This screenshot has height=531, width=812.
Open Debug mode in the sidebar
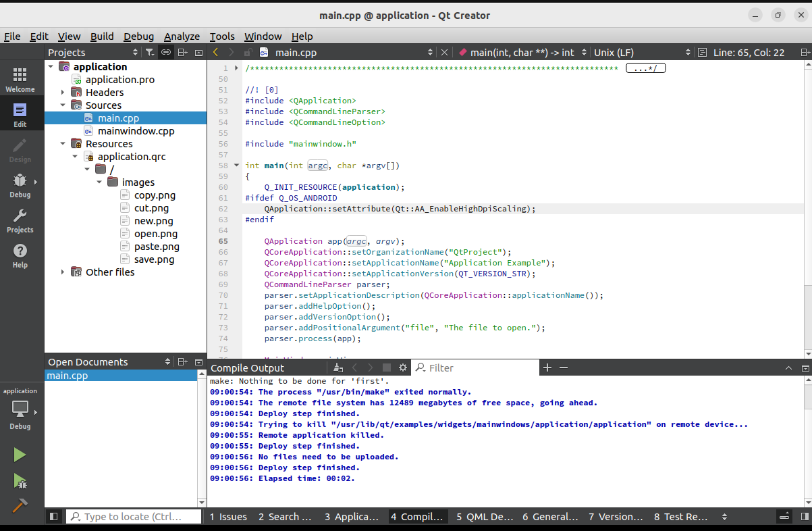click(20, 185)
